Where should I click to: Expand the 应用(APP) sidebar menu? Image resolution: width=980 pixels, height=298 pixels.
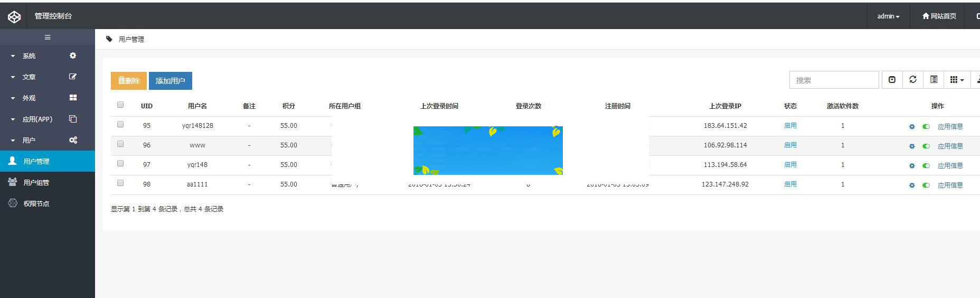pyautogui.click(x=37, y=119)
